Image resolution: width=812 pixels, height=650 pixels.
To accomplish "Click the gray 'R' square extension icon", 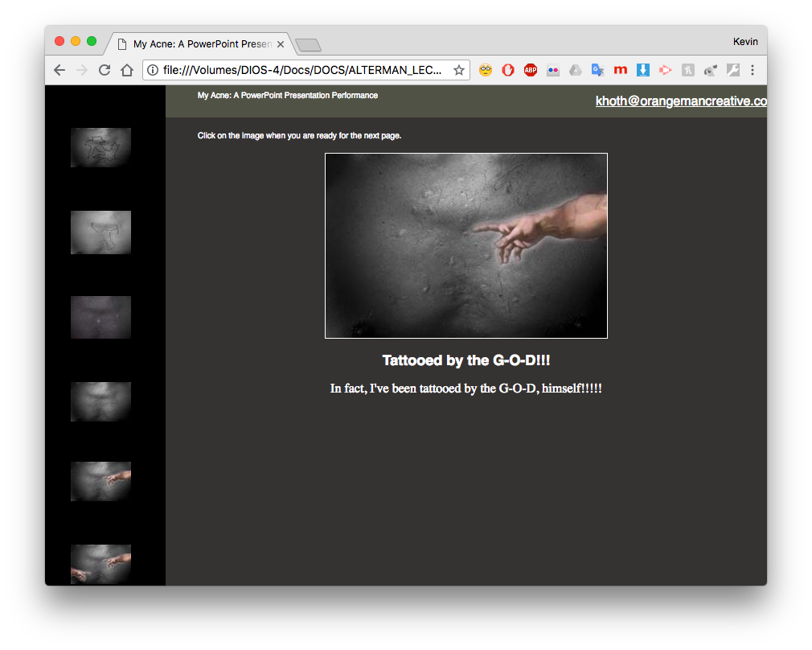I will [687, 70].
